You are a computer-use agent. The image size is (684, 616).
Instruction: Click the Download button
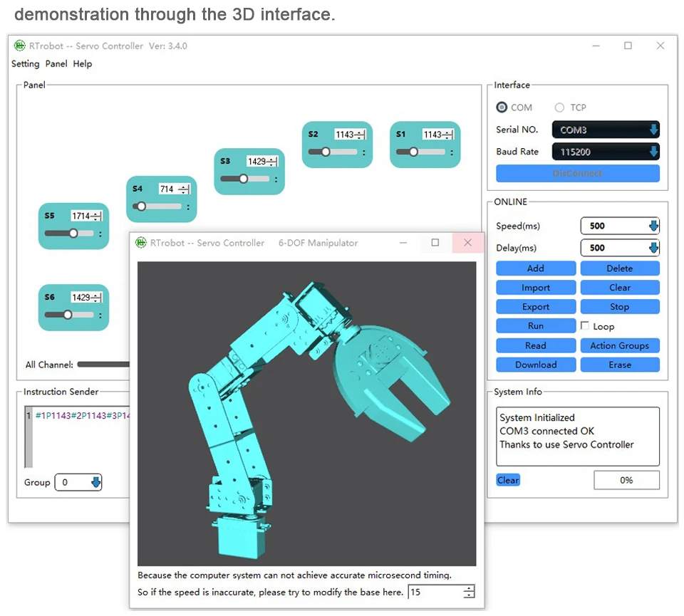[x=536, y=365]
